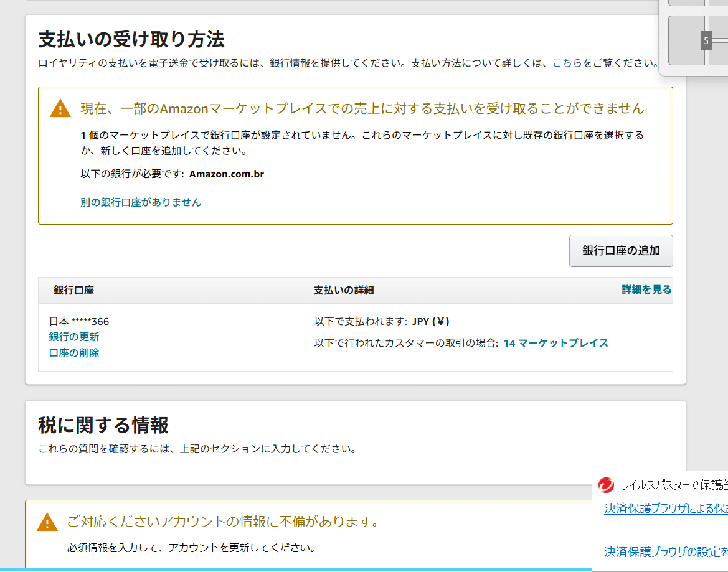Open 詳細を見る in the payment details header

pos(646,290)
